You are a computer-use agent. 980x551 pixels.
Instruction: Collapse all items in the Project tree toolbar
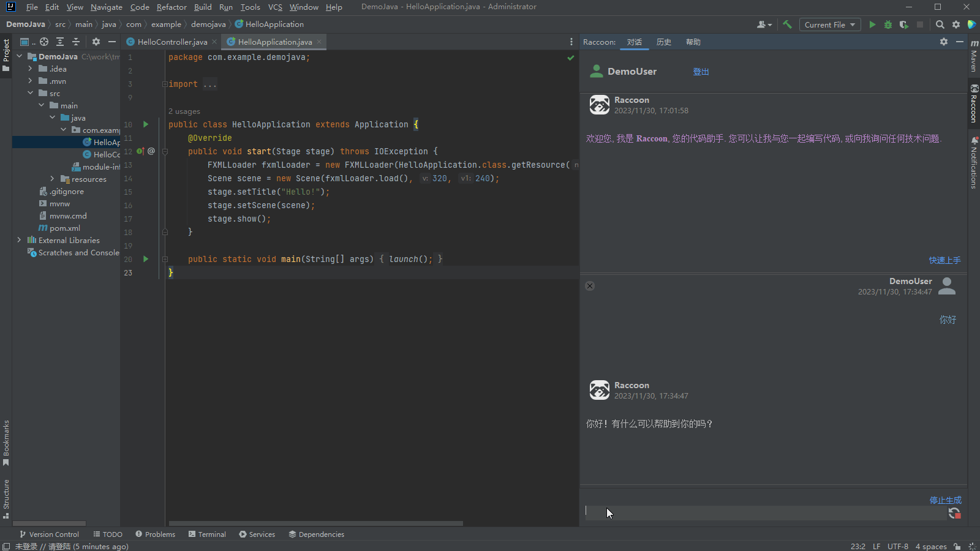pos(76,42)
